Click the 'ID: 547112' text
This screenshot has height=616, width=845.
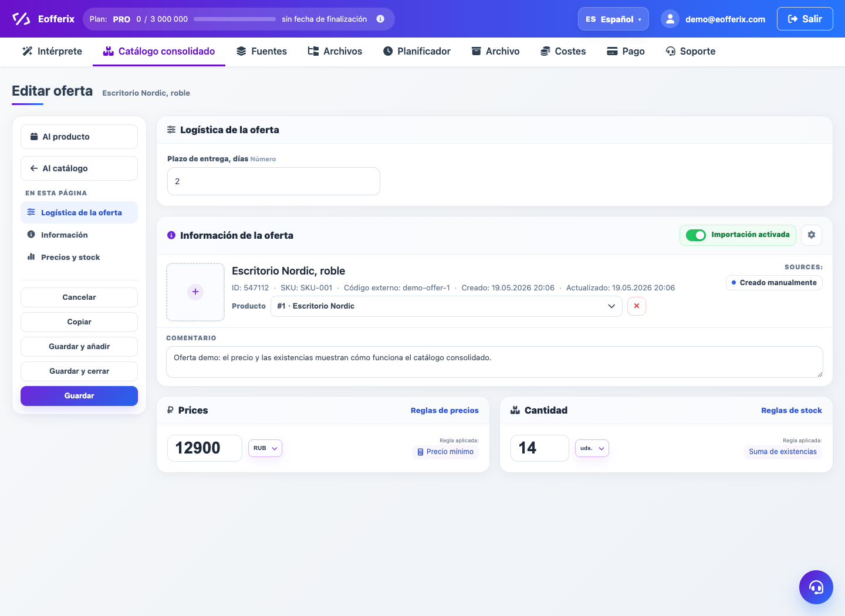250,287
